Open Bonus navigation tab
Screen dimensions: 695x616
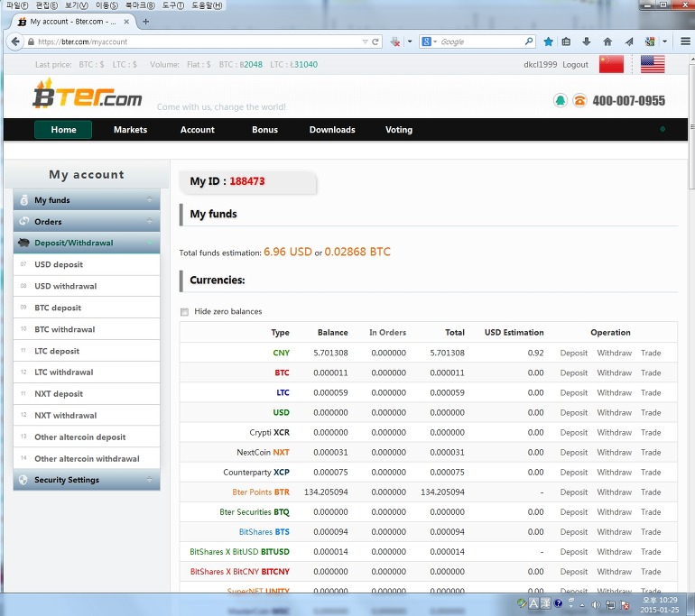pyautogui.click(x=264, y=130)
